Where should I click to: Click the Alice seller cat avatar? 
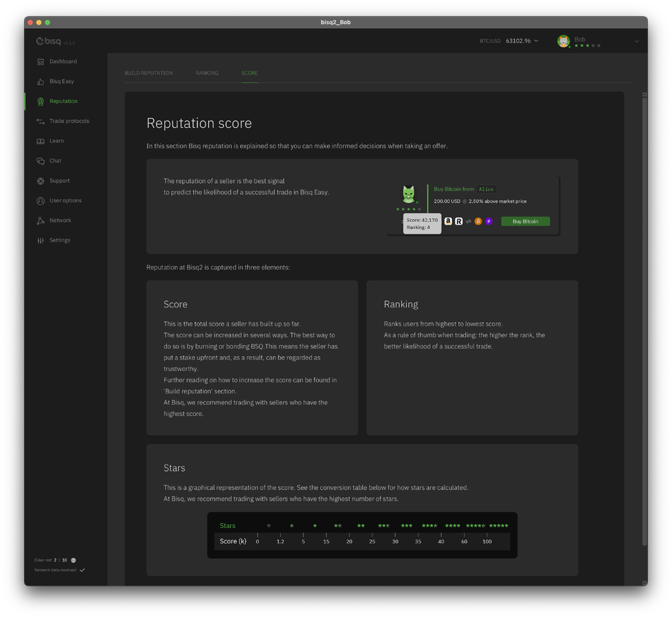pyautogui.click(x=409, y=195)
